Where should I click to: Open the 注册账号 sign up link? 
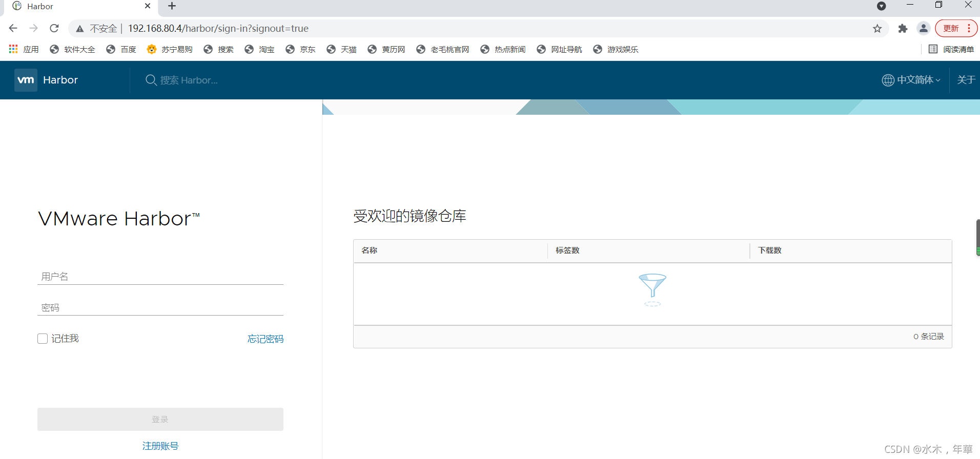coord(160,446)
